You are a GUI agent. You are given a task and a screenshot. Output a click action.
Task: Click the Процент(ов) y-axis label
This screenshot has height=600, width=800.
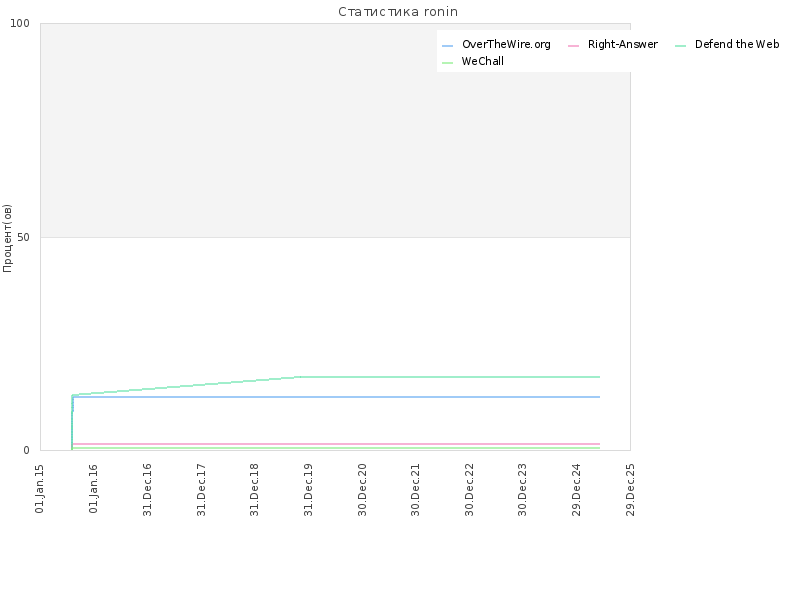pos(7,238)
